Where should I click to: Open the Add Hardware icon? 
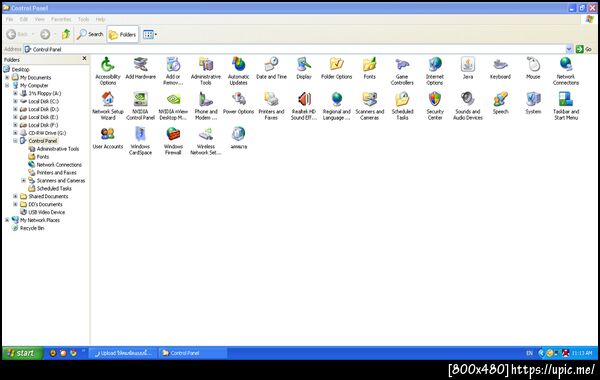pyautogui.click(x=140, y=68)
